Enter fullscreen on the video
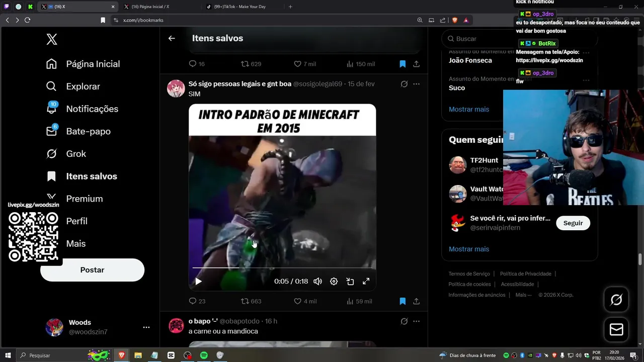Image resolution: width=644 pixels, height=362 pixels. point(366,282)
